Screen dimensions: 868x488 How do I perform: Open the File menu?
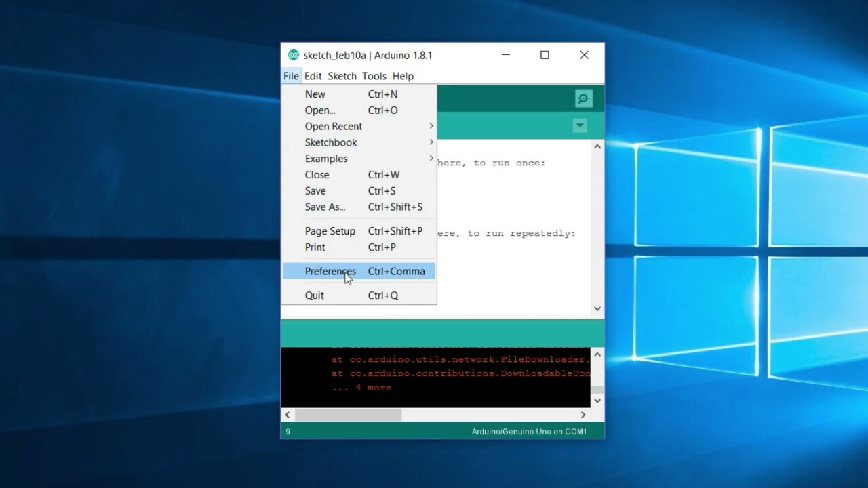291,76
